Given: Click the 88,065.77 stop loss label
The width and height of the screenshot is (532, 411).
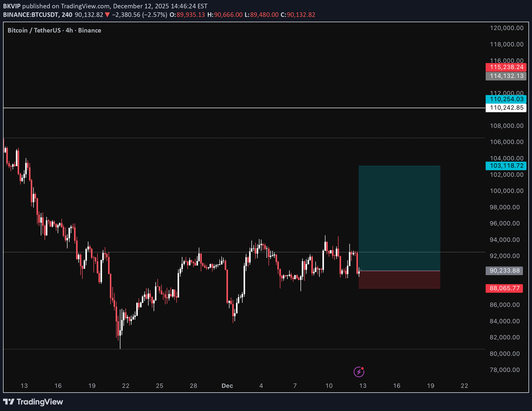Looking at the screenshot, I should pyautogui.click(x=504, y=288).
